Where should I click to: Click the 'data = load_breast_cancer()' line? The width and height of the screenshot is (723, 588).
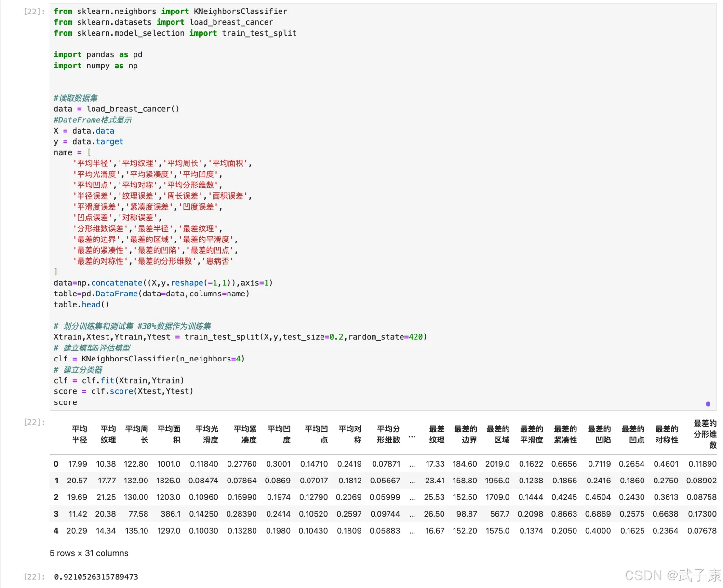[117, 109]
